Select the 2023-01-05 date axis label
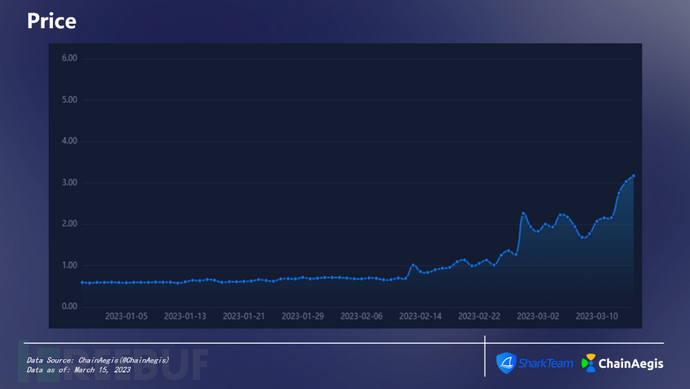This screenshot has width=690, height=389. pyautogui.click(x=126, y=316)
